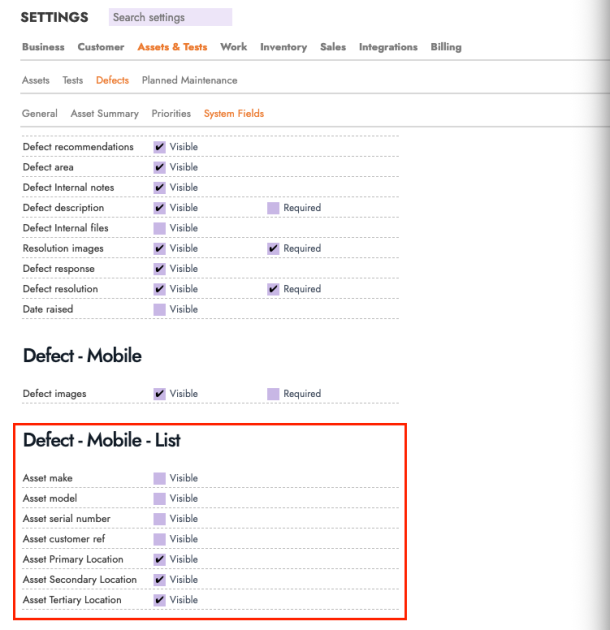Viewport: 610px width, 630px height.
Task: Open the Billing settings section
Action: (x=446, y=47)
